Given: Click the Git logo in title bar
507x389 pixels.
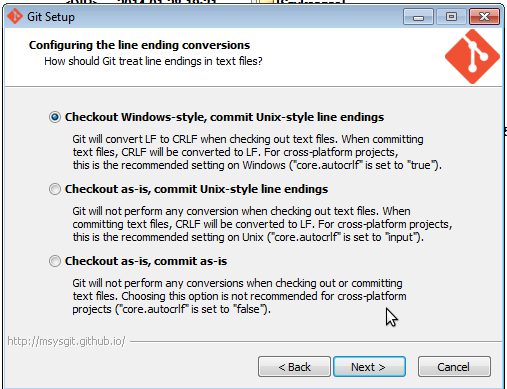Looking at the screenshot, I should 15,16.
